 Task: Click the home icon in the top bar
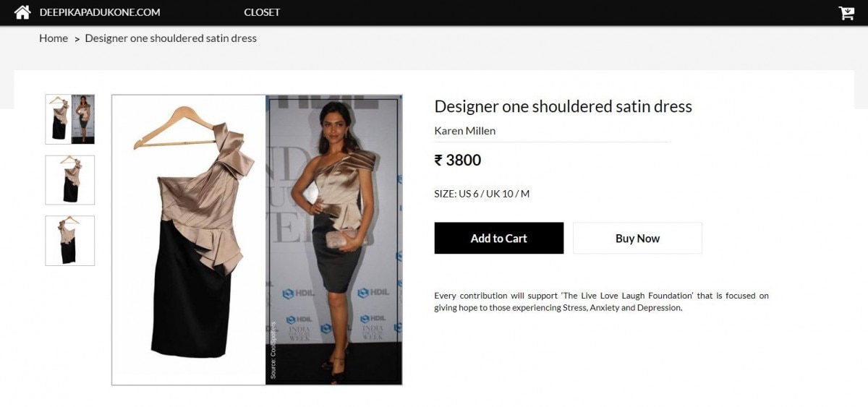click(x=22, y=12)
